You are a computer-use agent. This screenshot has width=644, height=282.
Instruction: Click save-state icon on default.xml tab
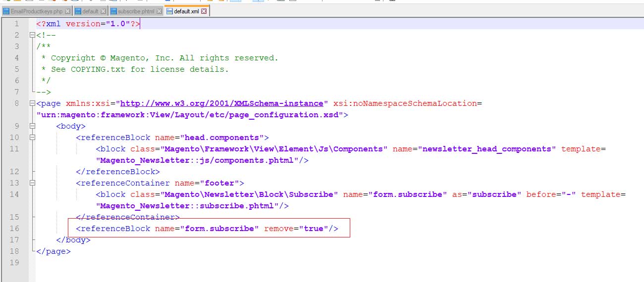tap(170, 11)
